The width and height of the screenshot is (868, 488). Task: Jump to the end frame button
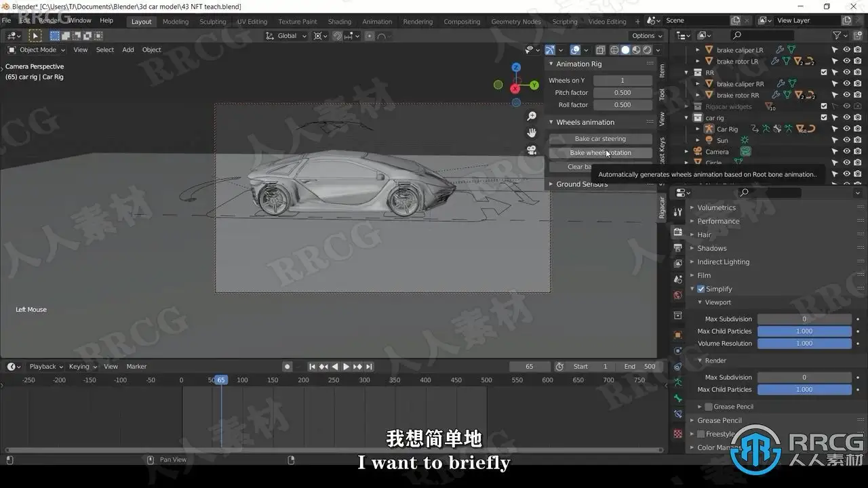[x=369, y=367]
